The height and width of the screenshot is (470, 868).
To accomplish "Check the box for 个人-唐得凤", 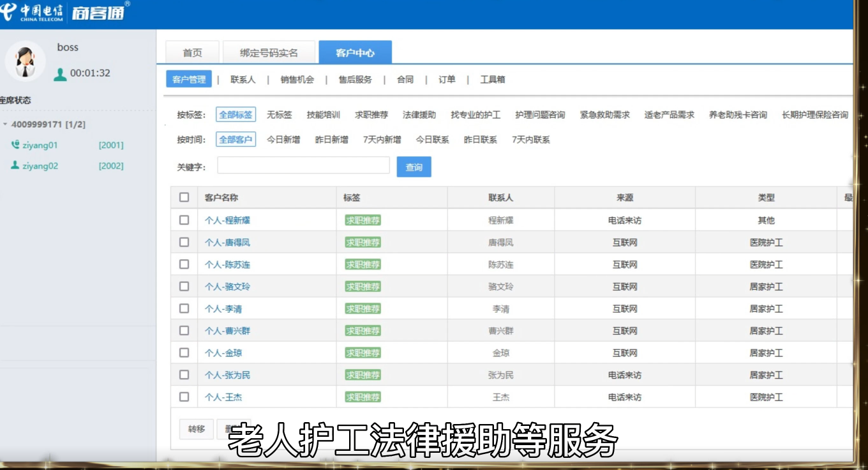I will 184,242.
